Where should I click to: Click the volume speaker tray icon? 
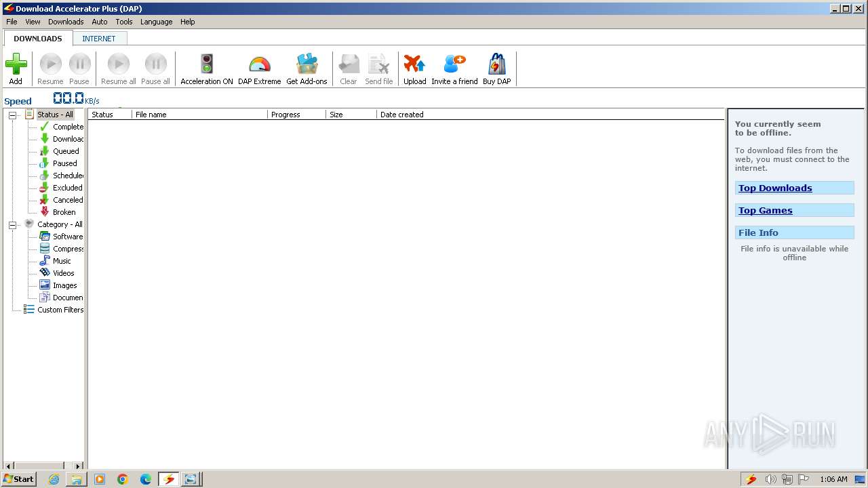click(x=770, y=479)
